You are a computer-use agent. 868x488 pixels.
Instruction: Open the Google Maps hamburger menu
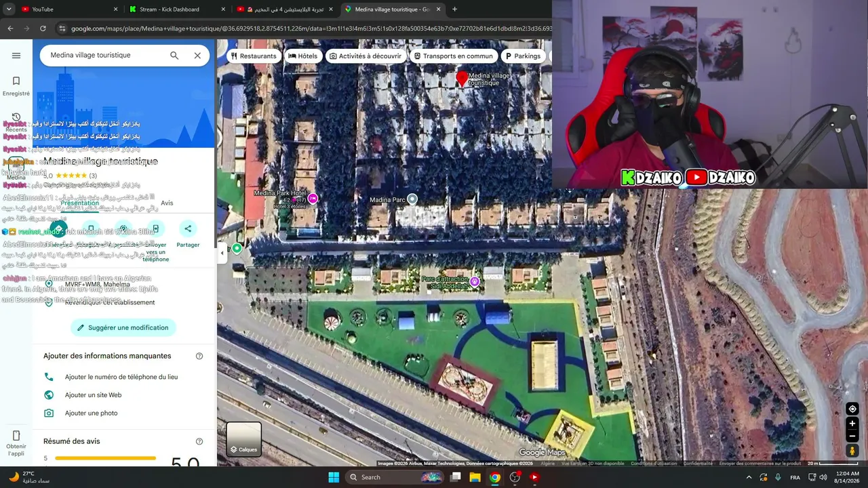coord(16,56)
